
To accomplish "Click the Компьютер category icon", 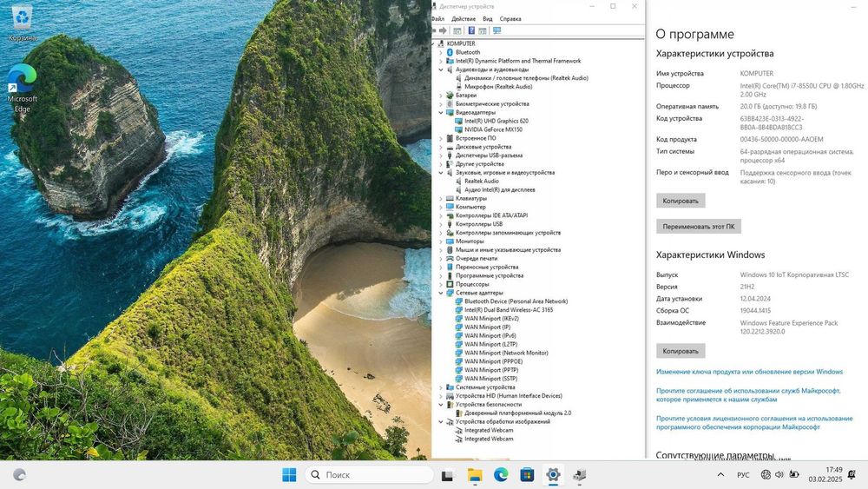I will pos(450,207).
